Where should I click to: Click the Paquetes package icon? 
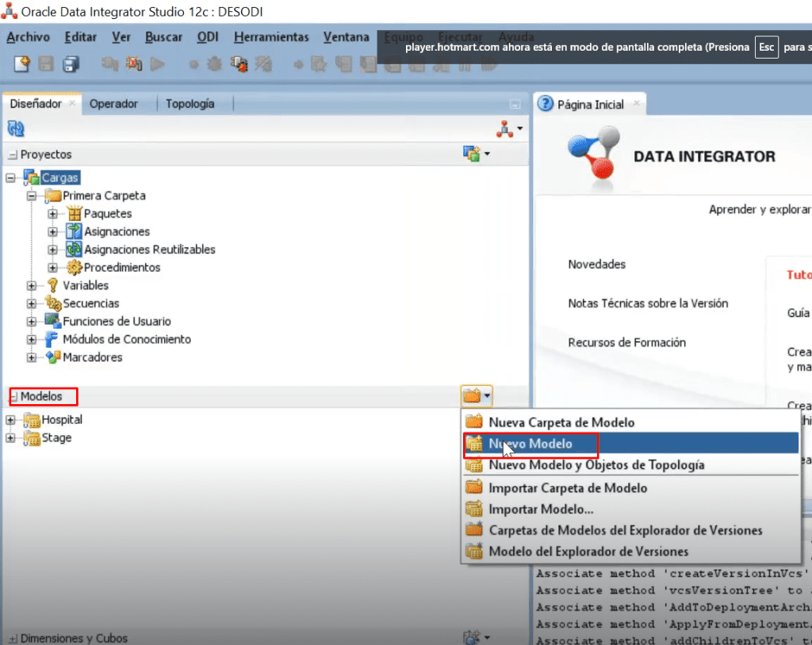[75, 213]
